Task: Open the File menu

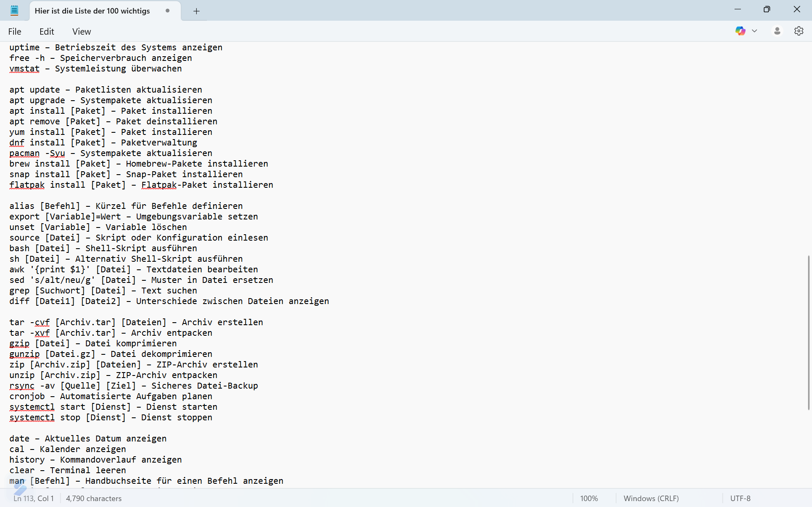Action: [x=14, y=32]
